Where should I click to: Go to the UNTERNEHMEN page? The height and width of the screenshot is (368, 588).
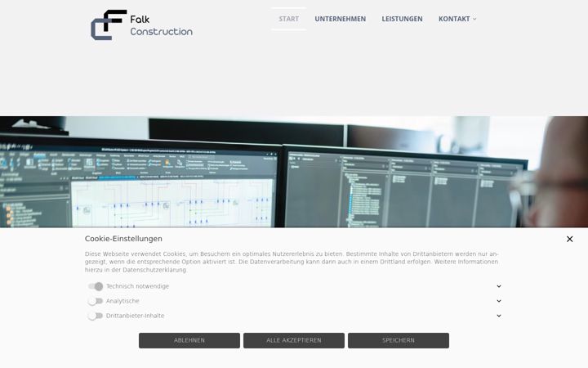pos(340,19)
